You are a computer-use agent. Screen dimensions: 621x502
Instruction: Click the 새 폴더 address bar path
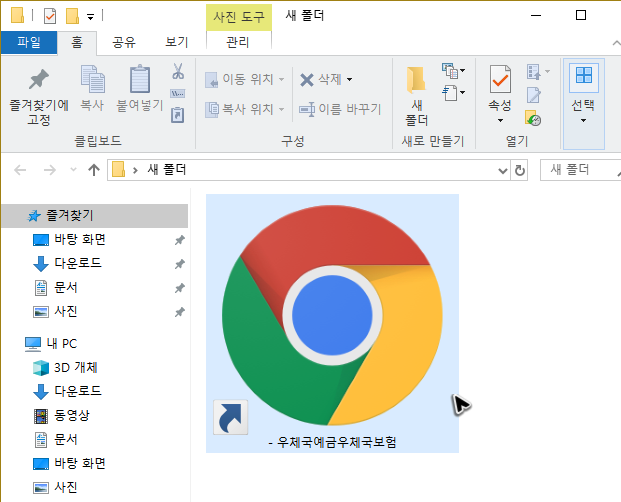166,170
